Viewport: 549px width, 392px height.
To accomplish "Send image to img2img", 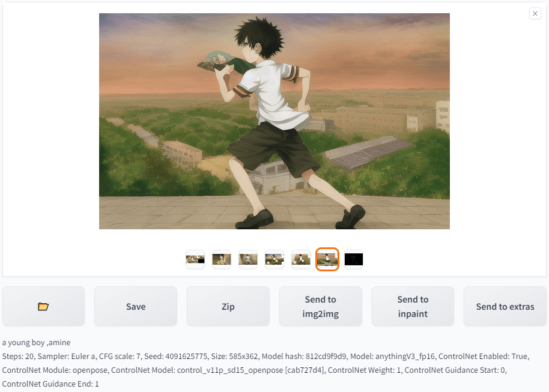I will pos(320,306).
